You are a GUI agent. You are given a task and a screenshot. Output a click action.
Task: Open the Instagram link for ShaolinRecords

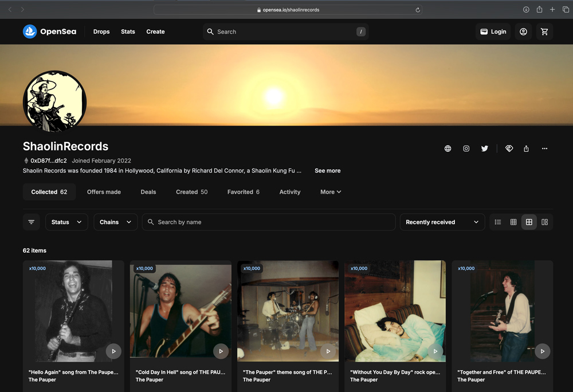(x=466, y=148)
